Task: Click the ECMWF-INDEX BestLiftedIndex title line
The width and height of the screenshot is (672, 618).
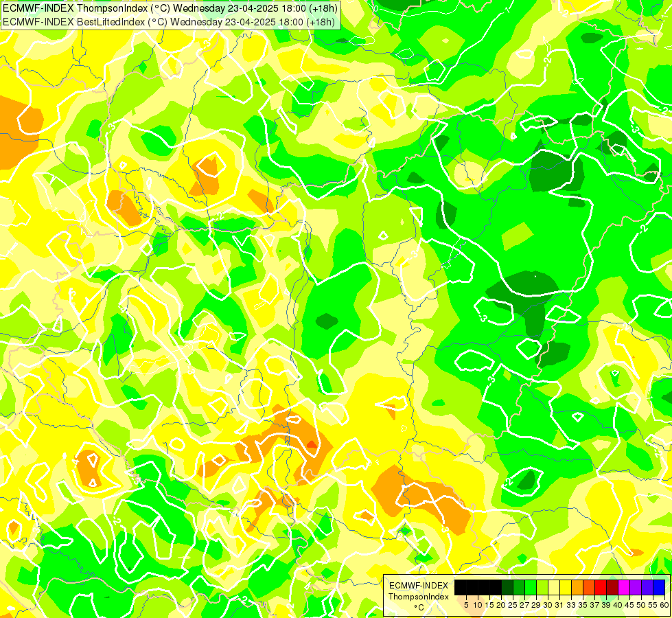Action: [x=169, y=21]
